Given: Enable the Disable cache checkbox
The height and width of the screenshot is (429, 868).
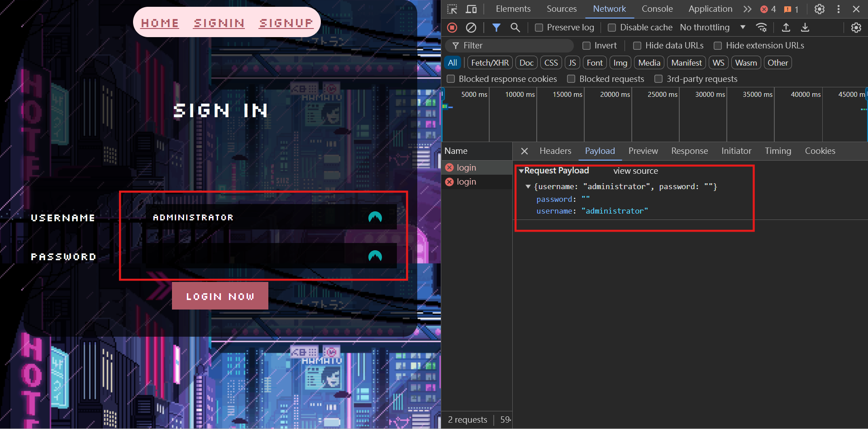Looking at the screenshot, I should pos(612,28).
